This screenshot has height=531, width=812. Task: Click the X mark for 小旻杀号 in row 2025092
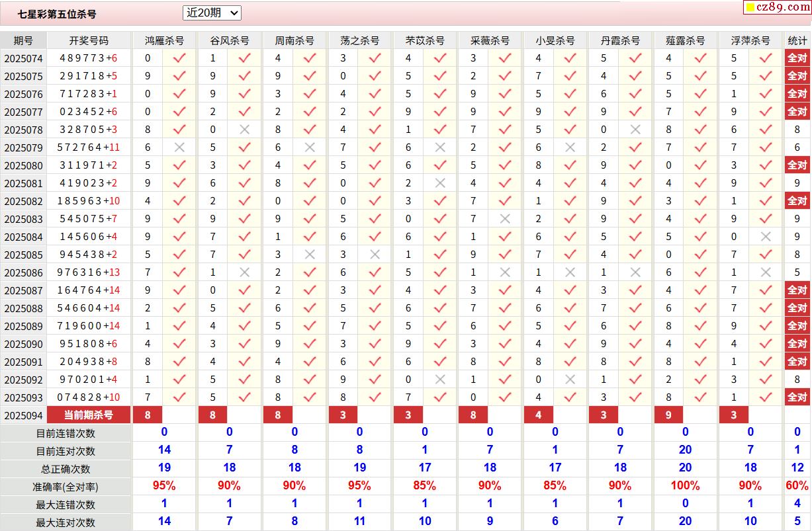570,380
